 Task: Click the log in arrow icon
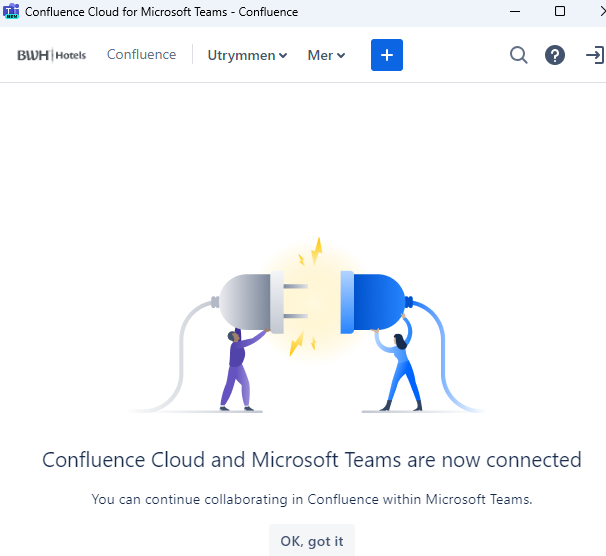(x=595, y=55)
